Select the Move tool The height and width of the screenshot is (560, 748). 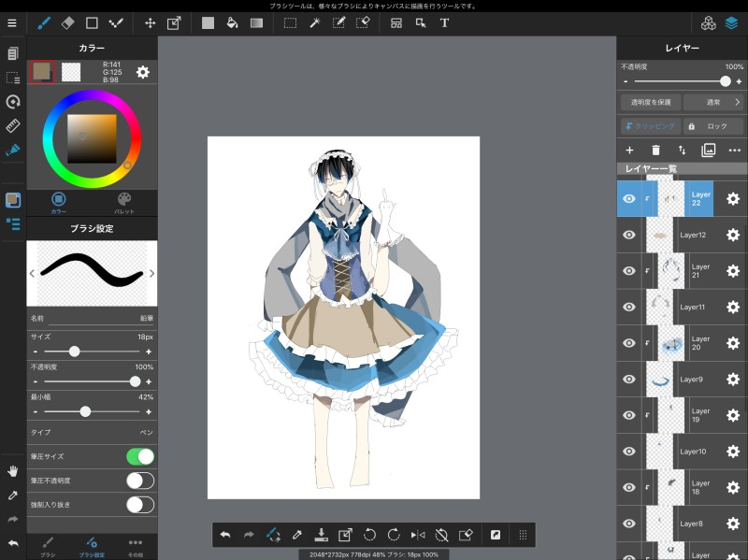150,22
